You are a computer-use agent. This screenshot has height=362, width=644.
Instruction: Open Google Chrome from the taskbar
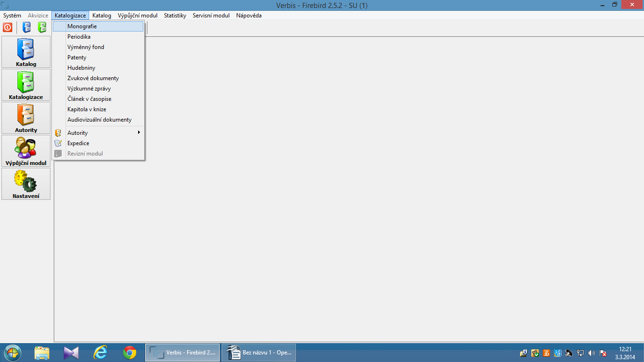[130, 353]
